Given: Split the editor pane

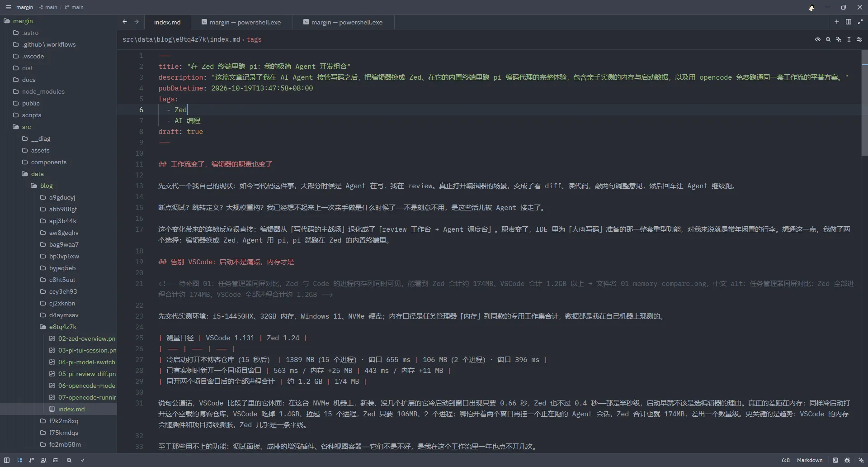Looking at the screenshot, I should click(849, 22).
